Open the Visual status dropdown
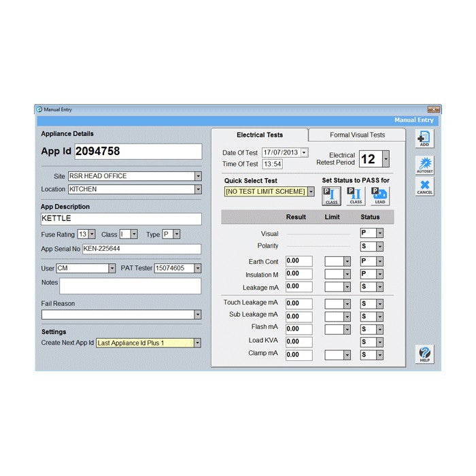Screen dimensions: 476x476 [x=379, y=233]
